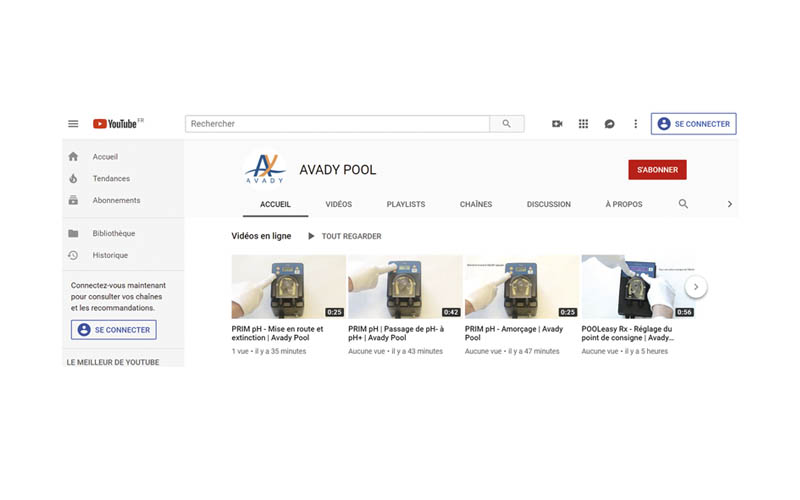Click the red S'ABONNER button
Viewport: 800px width, 500px height.
(x=657, y=170)
